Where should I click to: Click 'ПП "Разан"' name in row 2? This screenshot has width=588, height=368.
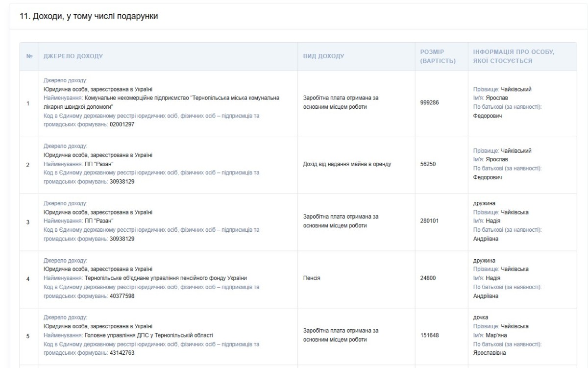tap(99, 164)
